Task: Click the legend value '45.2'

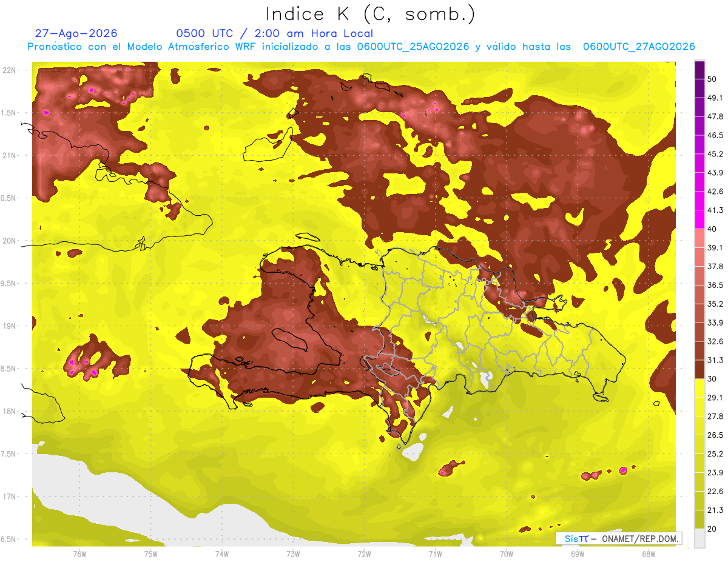Action: pos(715,154)
